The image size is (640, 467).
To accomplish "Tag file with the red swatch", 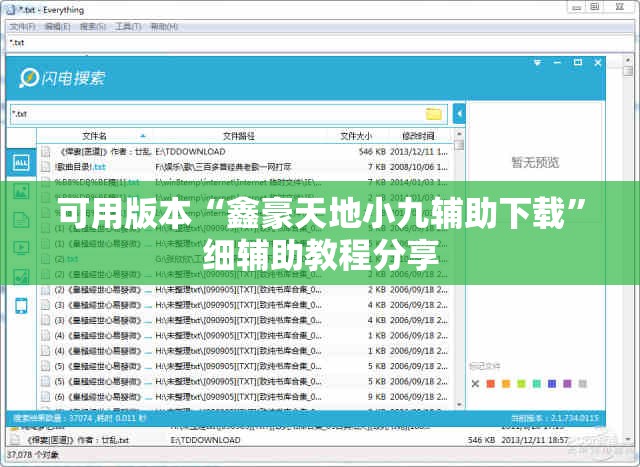I will [x=491, y=384].
